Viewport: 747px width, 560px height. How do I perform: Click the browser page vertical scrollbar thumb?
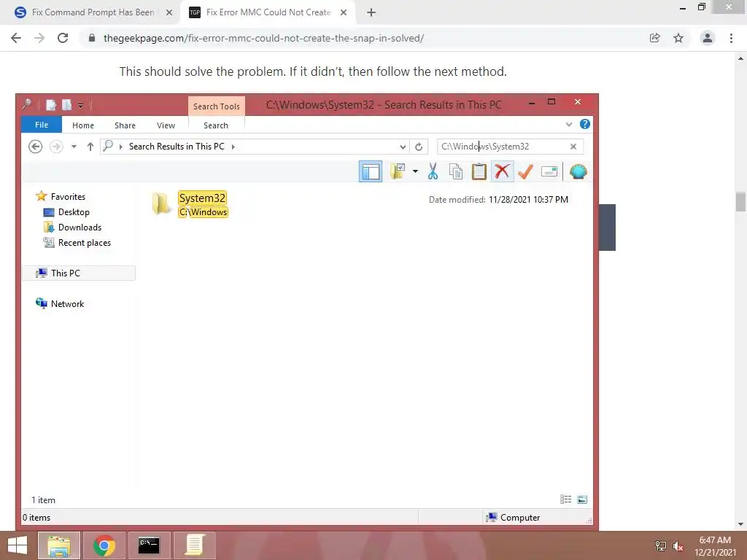pyautogui.click(x=740, y=201)
